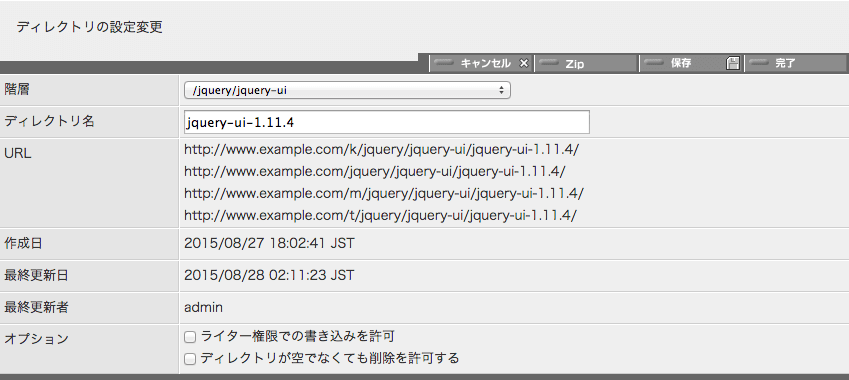Screen dimensions: 849x380
Task: Click the indicator icon left of キャンセル
Action: [444, 63]
